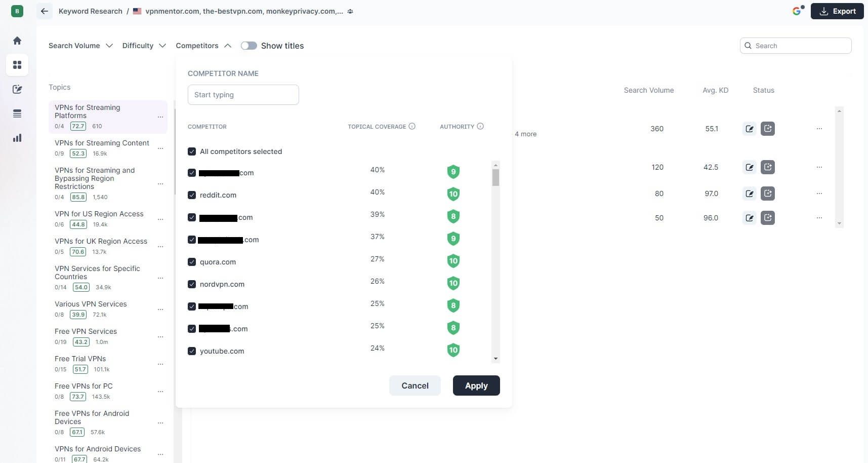Expand the Difficulty filter dropdown
This screenshot has width=868, height=463.
point(144,46)
